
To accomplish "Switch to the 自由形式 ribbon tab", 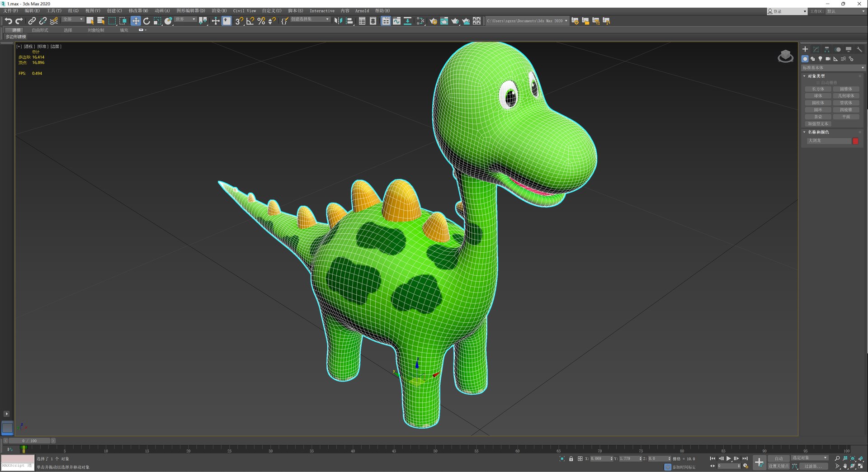I will (x=40, y=30).
